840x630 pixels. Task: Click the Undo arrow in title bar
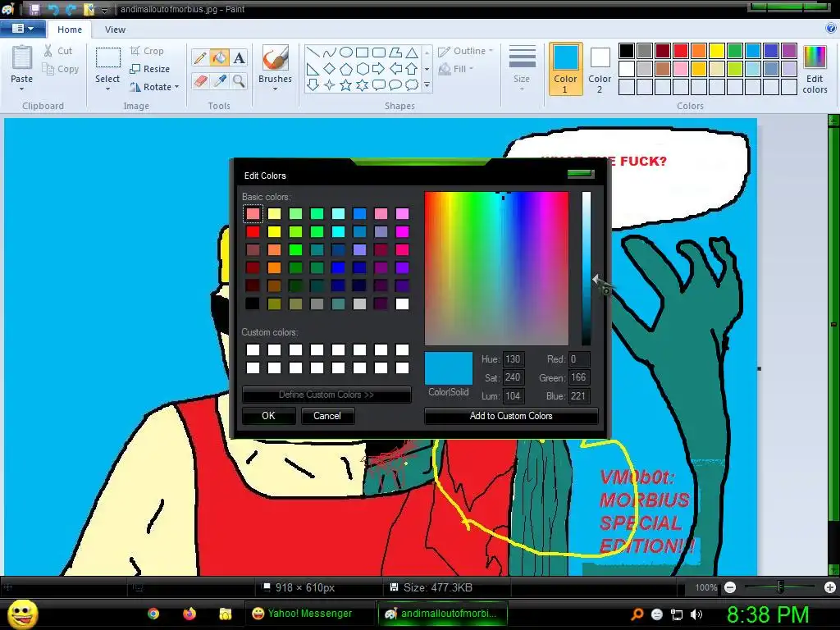point(53,9)
